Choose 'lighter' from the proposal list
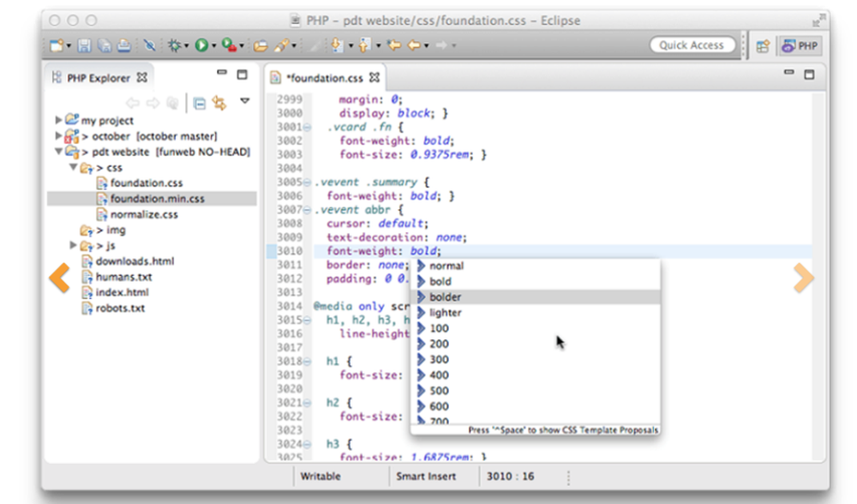Screen dimensions: 857x504 point(536,313)
